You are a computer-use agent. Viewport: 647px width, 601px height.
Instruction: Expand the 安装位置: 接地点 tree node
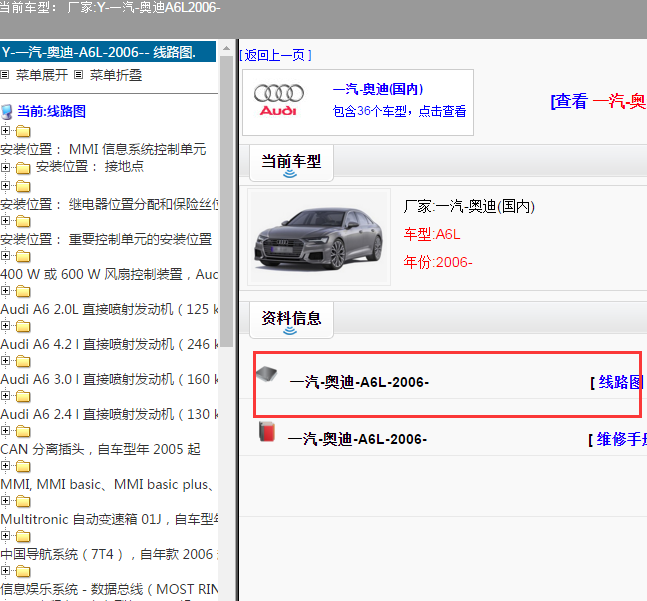click(x=5, y=167)
